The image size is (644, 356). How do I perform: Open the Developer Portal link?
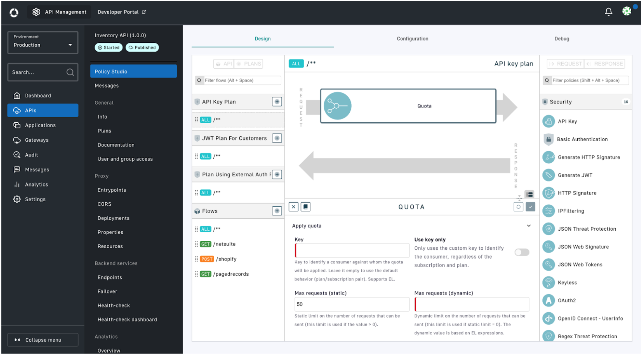(x=121, y=12)
